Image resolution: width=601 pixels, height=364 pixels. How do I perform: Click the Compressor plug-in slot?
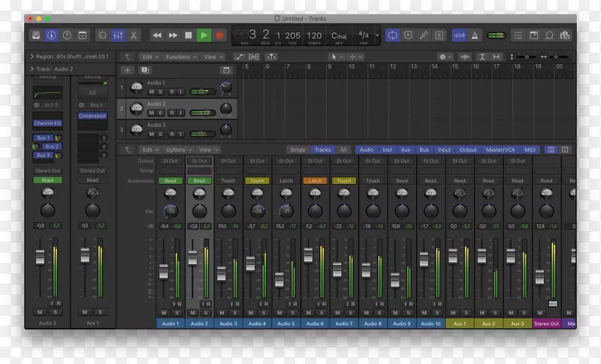coord(92,116)
